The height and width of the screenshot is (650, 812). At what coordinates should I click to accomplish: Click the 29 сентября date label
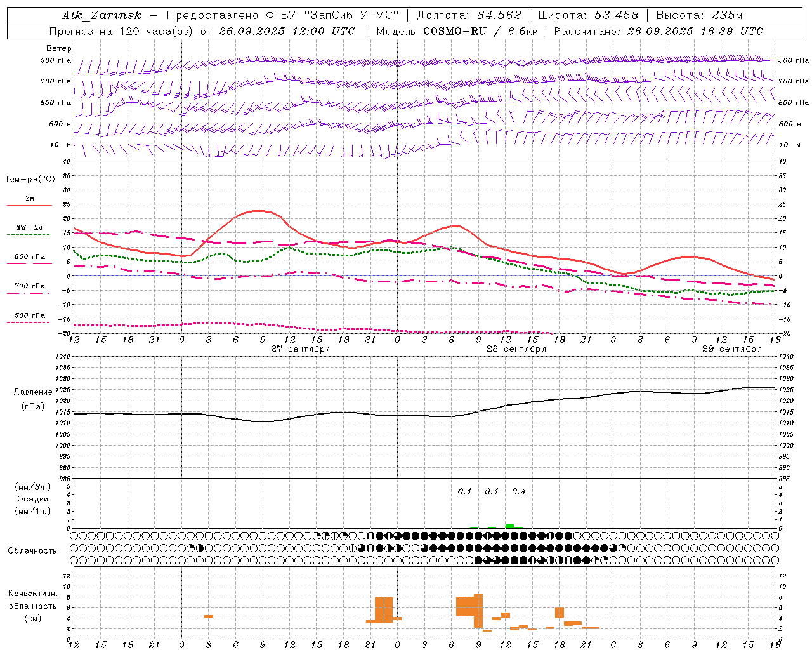(732, 349)
